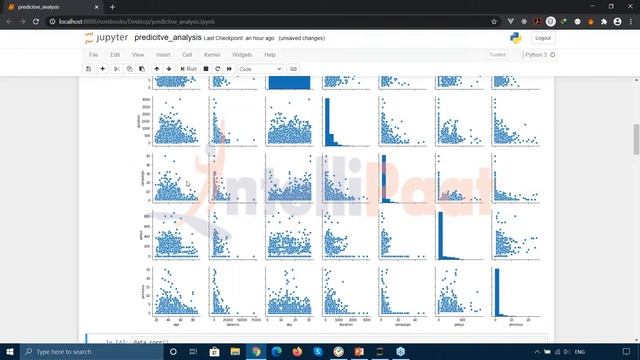Open the Code cell type dropdown

[260, 69]
